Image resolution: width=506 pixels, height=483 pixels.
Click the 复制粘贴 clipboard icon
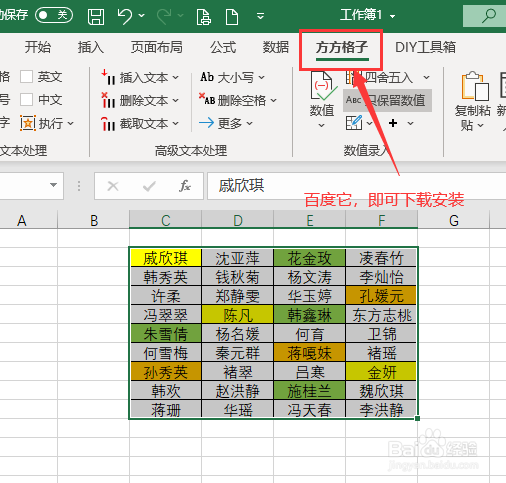(475, 86)
